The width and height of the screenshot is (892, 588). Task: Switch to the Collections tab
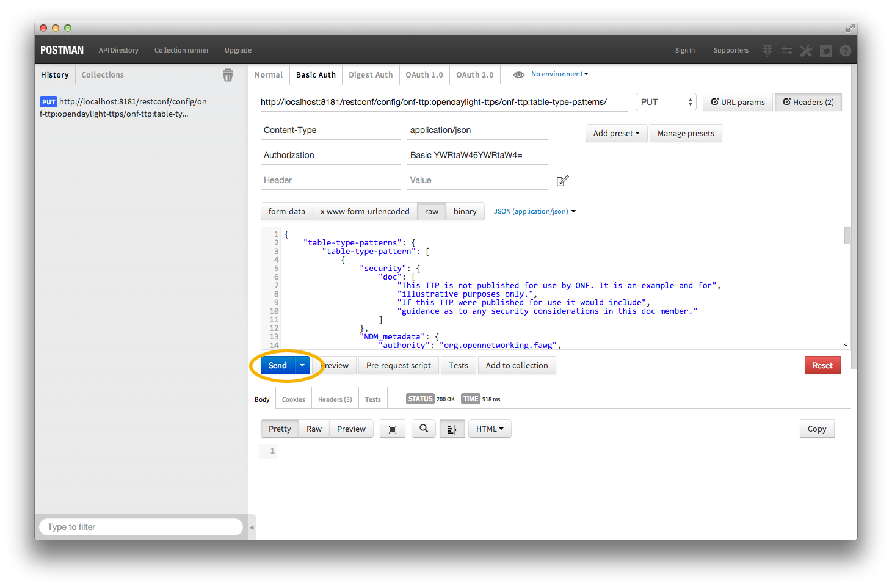coord(103,74)
